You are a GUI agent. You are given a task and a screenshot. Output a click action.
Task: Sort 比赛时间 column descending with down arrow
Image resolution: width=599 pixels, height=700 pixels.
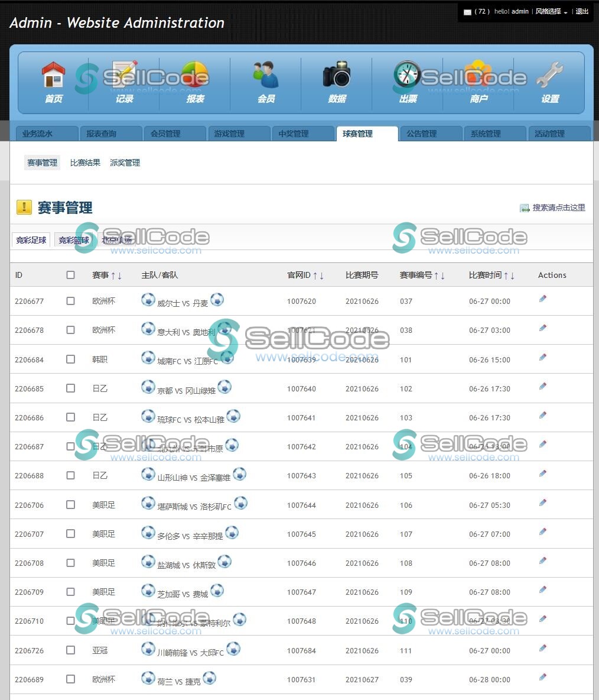pyautogui.click(x=513, y=276)
